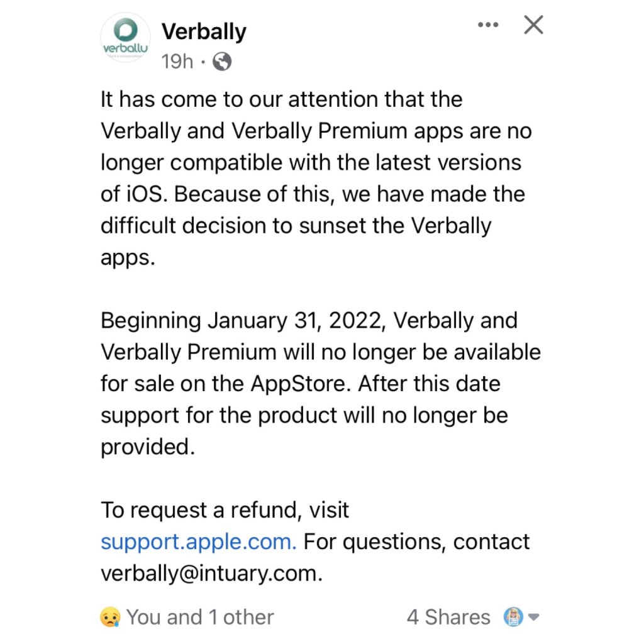Open the three-dot post options menu
644x644 pixels.
point(488,25)
